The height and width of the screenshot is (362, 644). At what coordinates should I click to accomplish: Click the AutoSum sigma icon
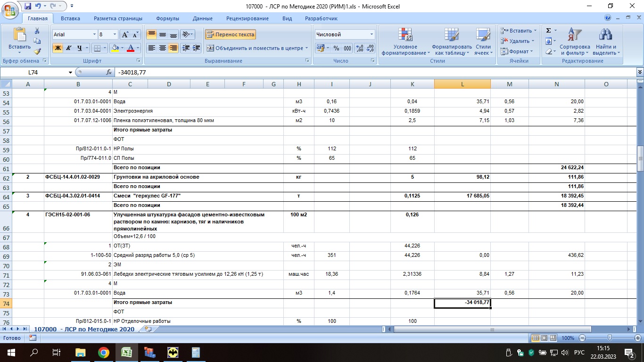(x=548, y=31)
